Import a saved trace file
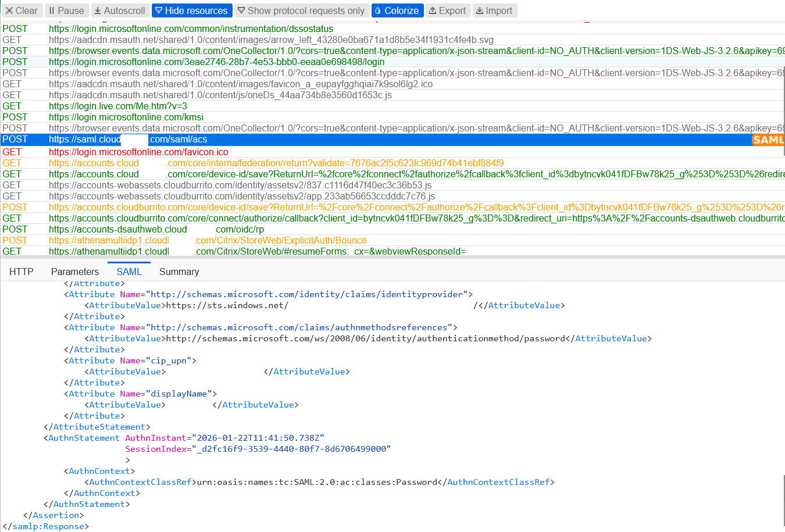Screen dimensions: 785x532 494,10
